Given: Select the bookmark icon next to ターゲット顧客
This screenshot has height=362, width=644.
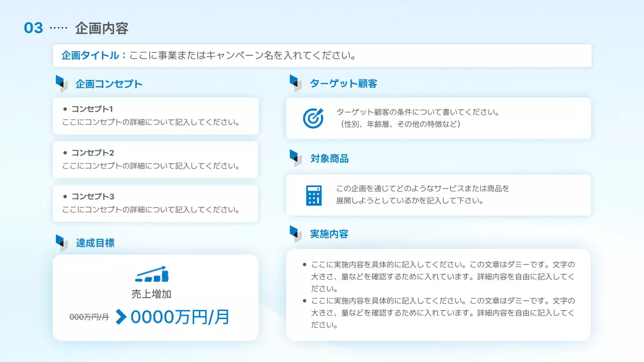Looking at the screenshot, I should (x=295, y=83).
